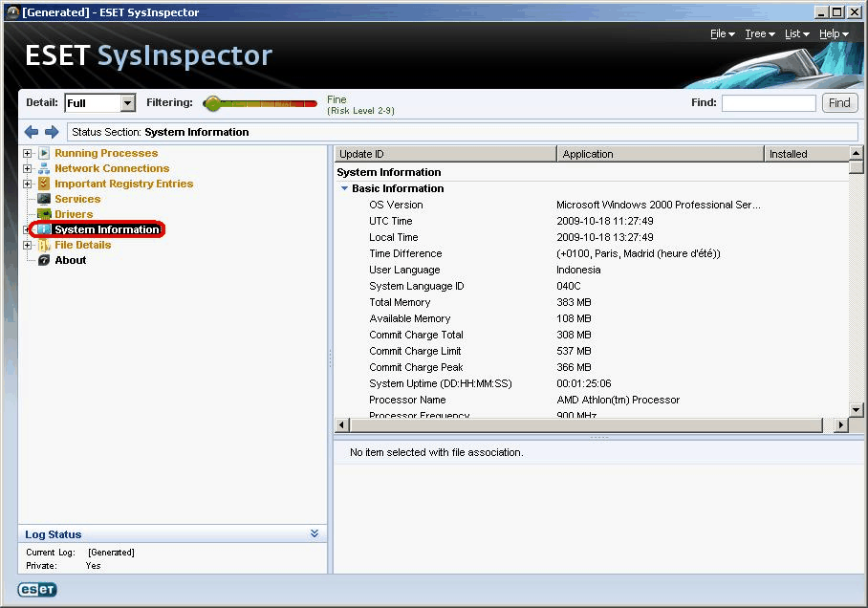Click the Network Connections icon
This screenshot has width=868, height=608.
[x=44, y=168]
